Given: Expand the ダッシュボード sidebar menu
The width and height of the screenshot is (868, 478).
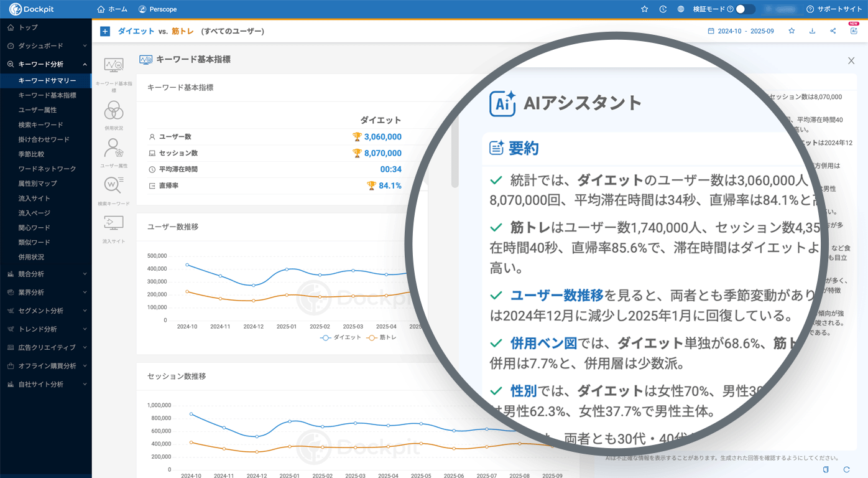Looking at the screenshot, I should 45,46.
